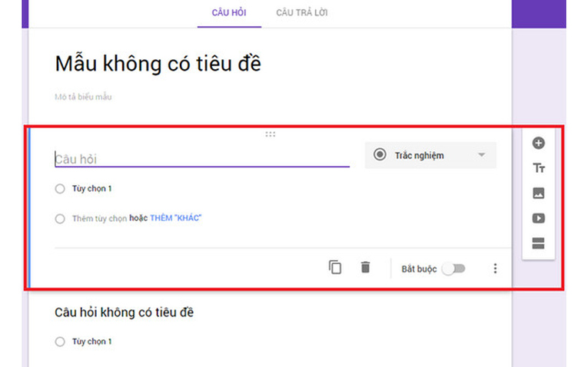The image size is (588, 367).
Task: Click the add image icon
Action: [539, 193]
